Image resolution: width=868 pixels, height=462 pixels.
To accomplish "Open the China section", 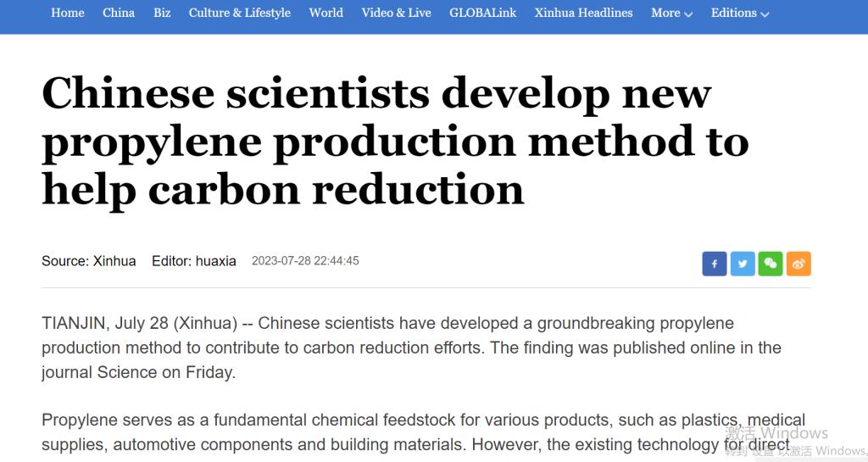I will pos(119,13).
